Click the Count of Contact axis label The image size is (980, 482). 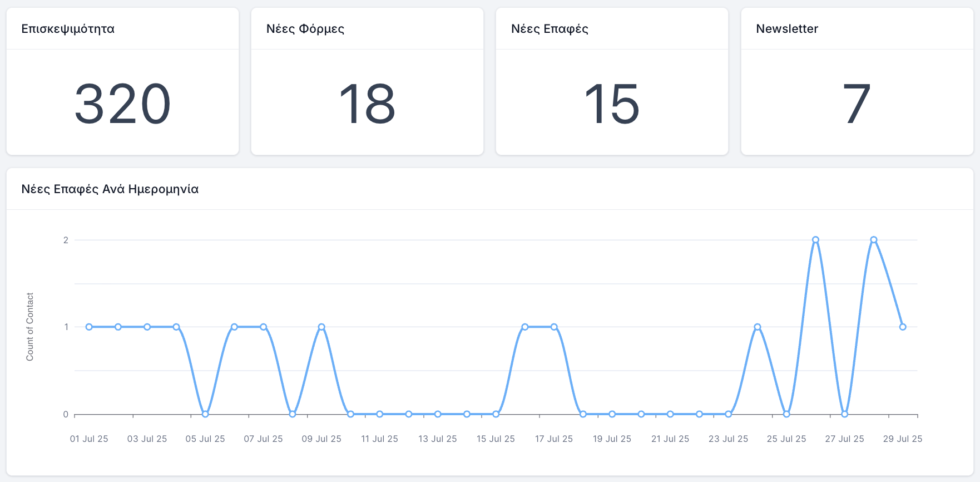30,327
